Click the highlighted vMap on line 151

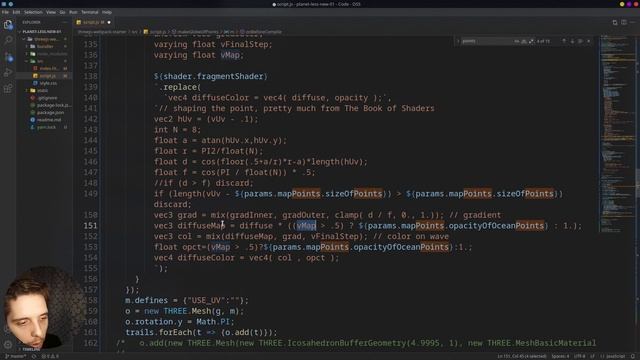(306, 226)
